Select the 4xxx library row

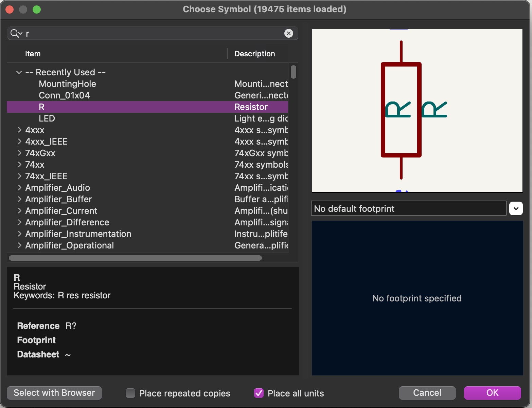coord(147,130)
